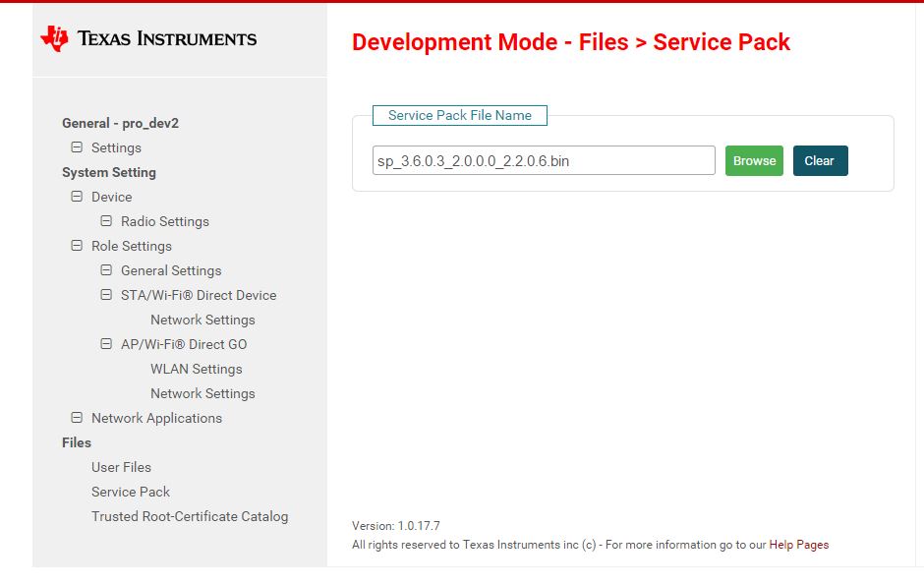Viewport: 924px width, 585px height.
Task: Browse for a service pack file
Action: (754, 161)
